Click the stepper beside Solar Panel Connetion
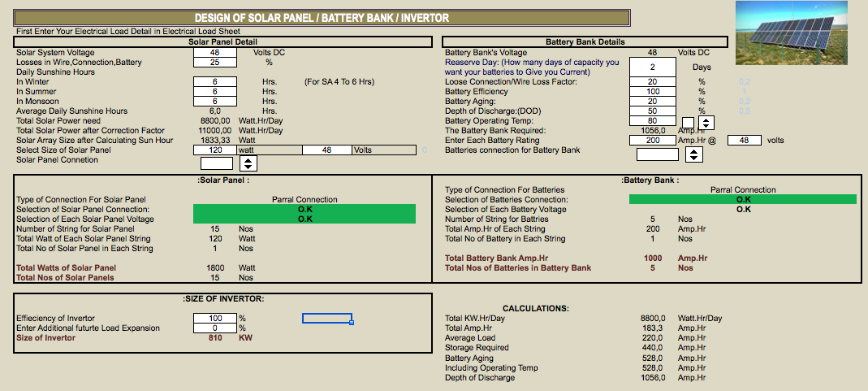This screenshot has width=868, height=391. 248,163
